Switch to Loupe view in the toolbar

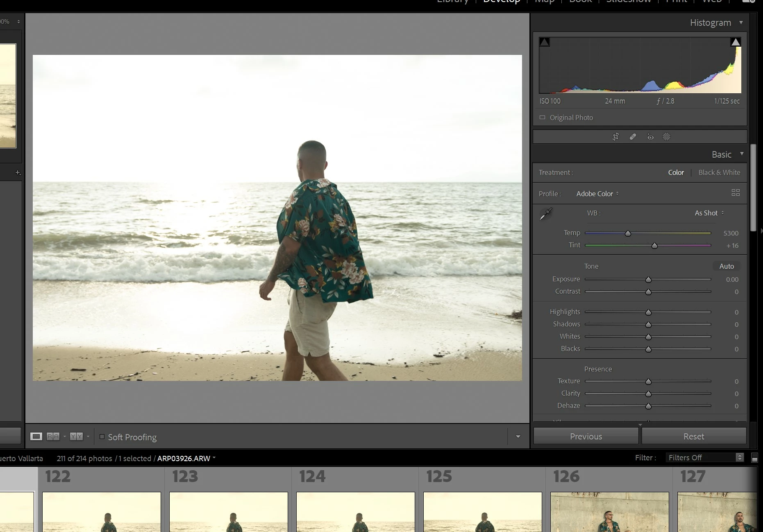pos(36,437)
